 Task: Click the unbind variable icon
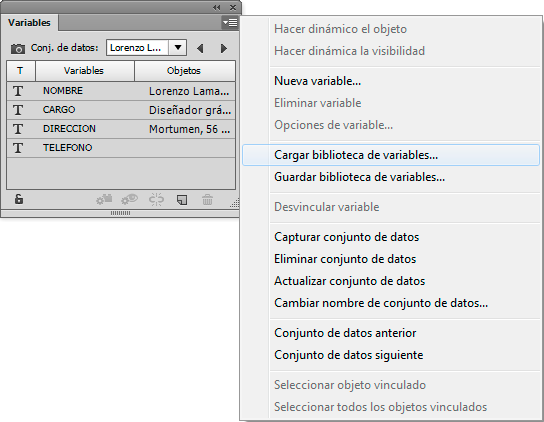156,199
